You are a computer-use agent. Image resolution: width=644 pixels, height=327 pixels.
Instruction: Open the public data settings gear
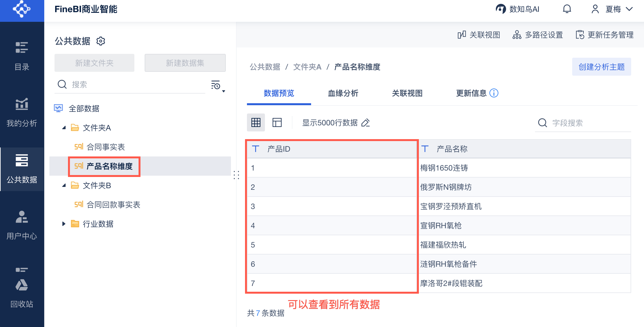(101, 41)
